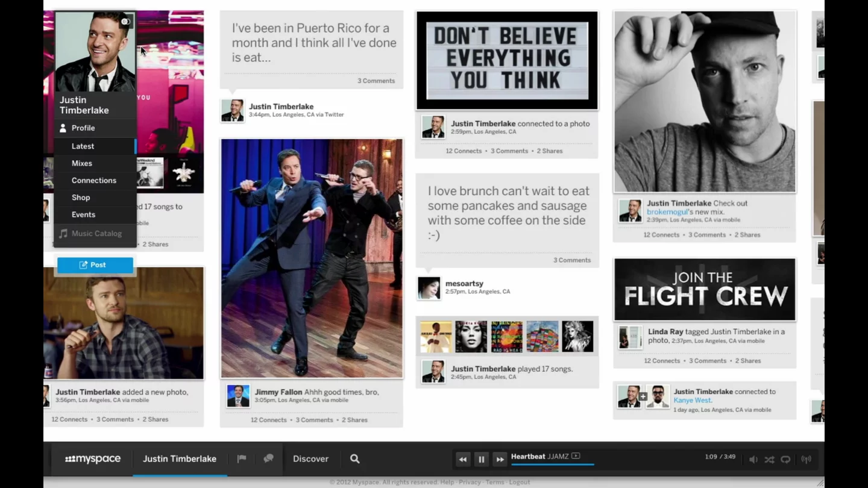Select Mixes in the sidebar menu

pos(81,163)
